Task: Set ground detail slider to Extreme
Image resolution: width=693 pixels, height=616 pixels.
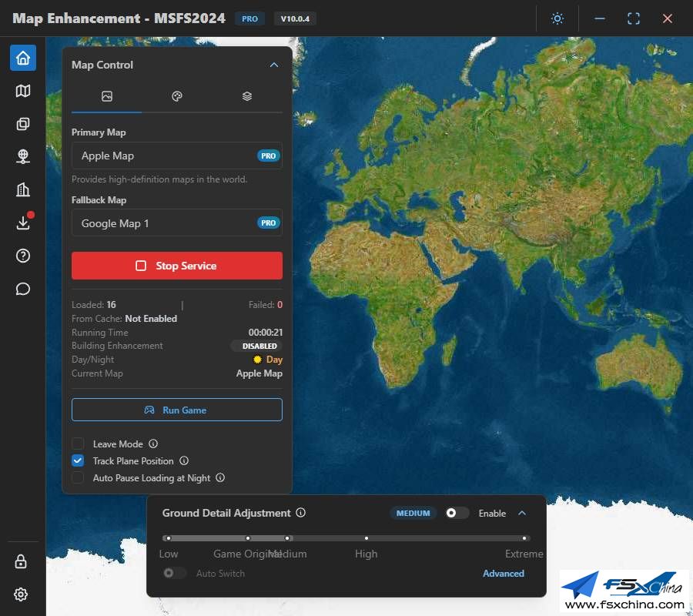Action: 524,538
